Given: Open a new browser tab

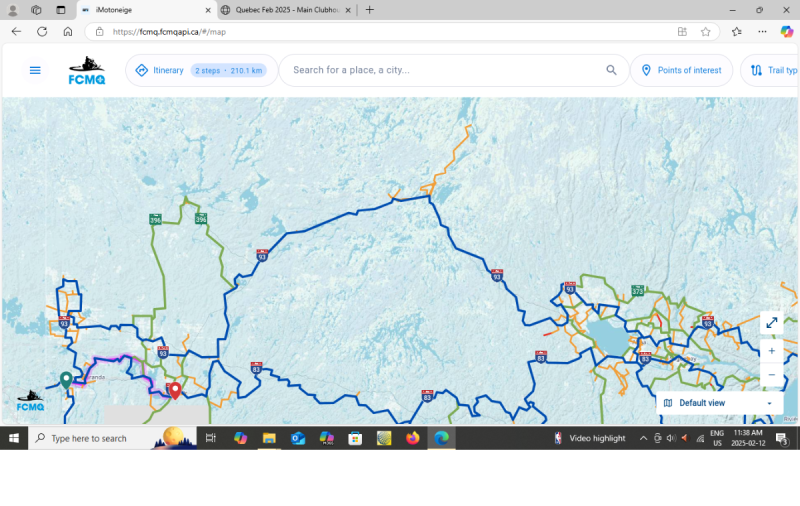Looking at the screenshot, I should (x=370, y=9).
